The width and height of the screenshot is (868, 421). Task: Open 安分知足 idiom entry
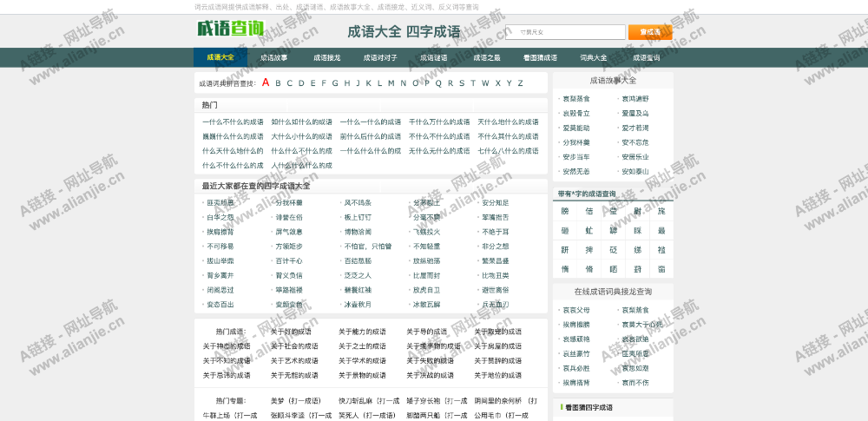coord(496,203)
